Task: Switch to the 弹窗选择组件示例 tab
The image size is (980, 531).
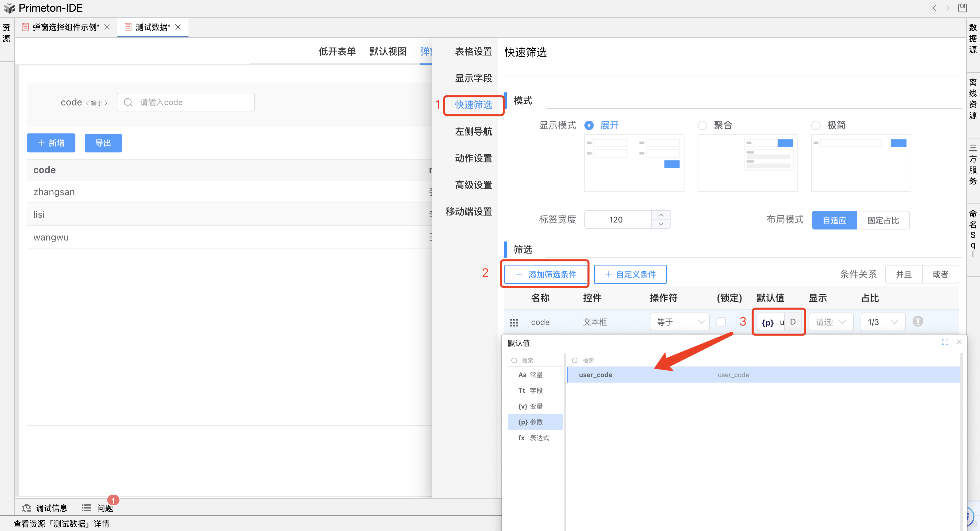Action: 65,27
